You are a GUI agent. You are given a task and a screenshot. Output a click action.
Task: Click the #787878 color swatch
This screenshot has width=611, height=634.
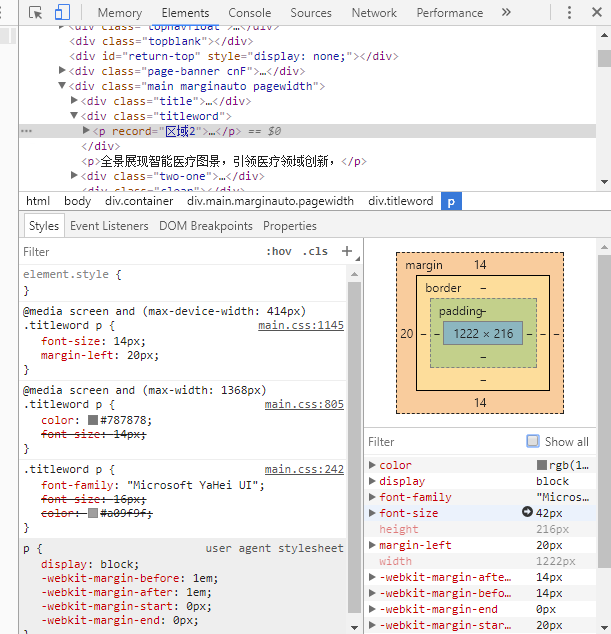click(x=93, y=420)
